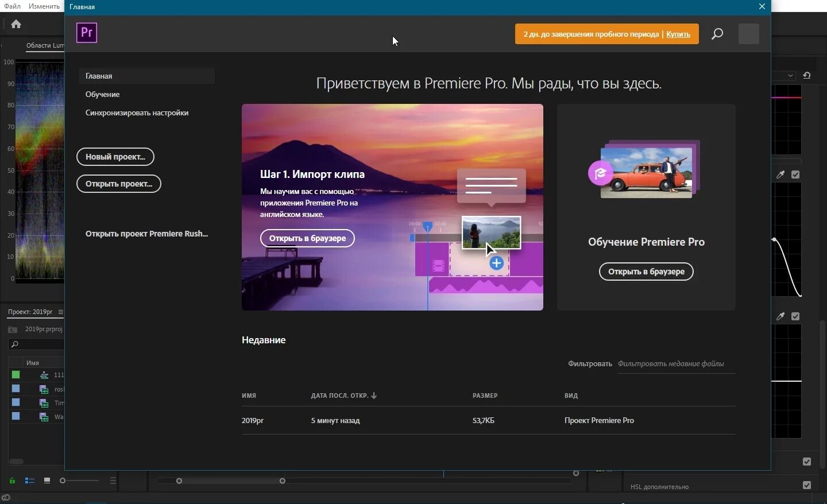This screenshot has height=504, width=827.
Task: Click Открыть в браузере under Шаг 1
Action: (308, 238)
